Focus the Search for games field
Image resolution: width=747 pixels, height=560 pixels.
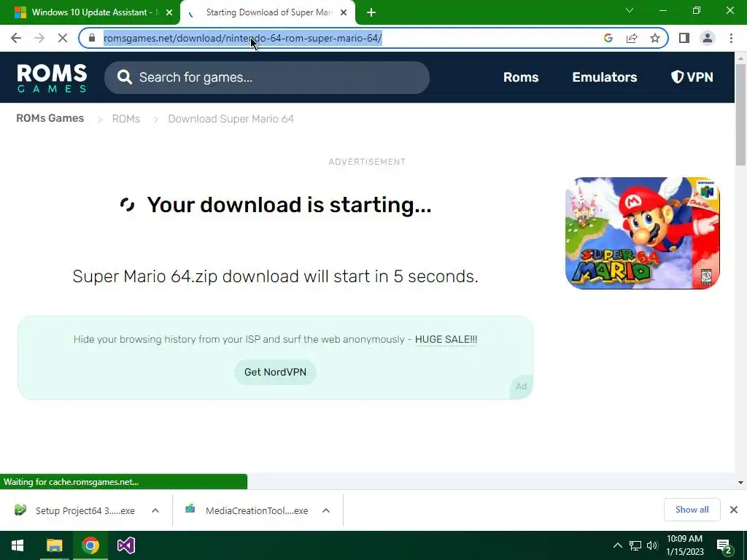click(x=267, y=77)
